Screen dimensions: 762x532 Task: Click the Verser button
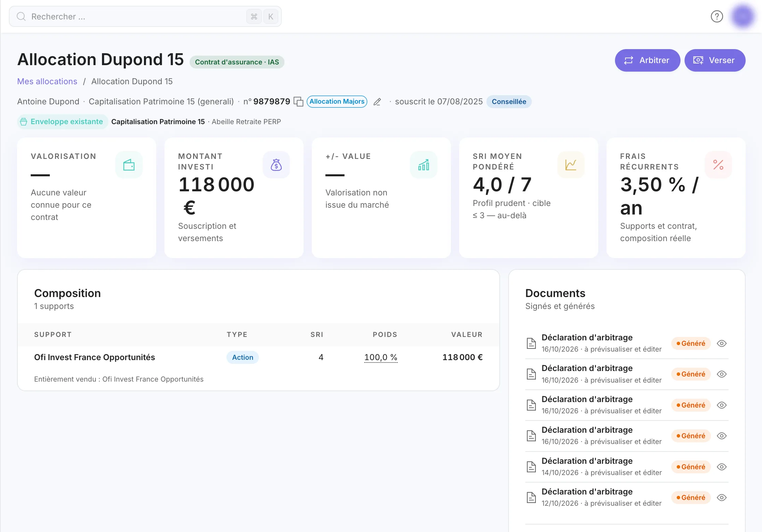click(x=715, y=60)
